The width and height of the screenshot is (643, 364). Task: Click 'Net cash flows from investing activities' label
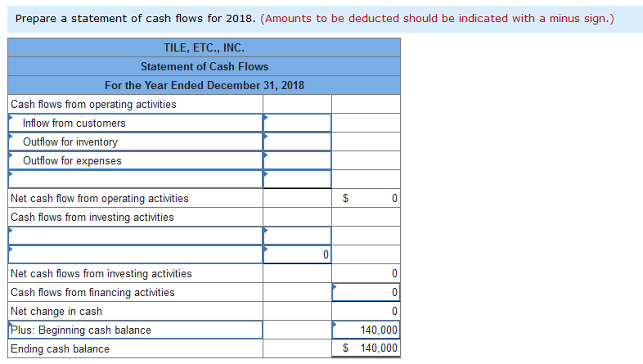click(101, 273)
